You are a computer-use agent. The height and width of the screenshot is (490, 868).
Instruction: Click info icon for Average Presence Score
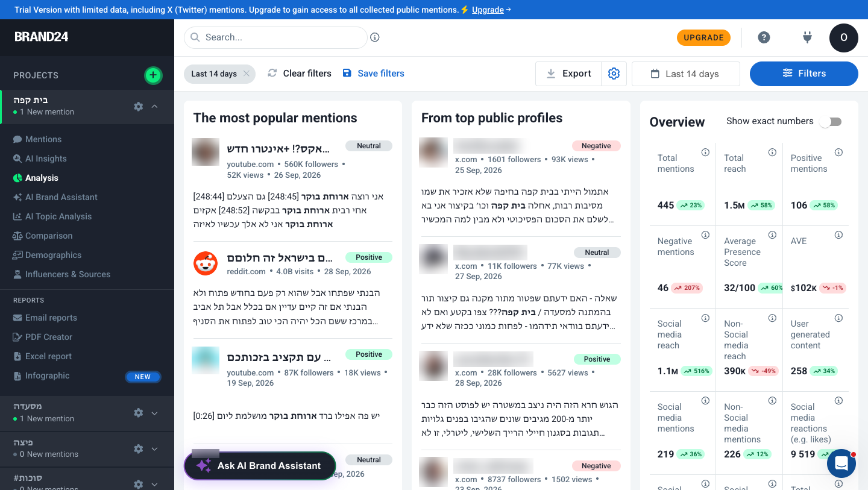point(772,235)
